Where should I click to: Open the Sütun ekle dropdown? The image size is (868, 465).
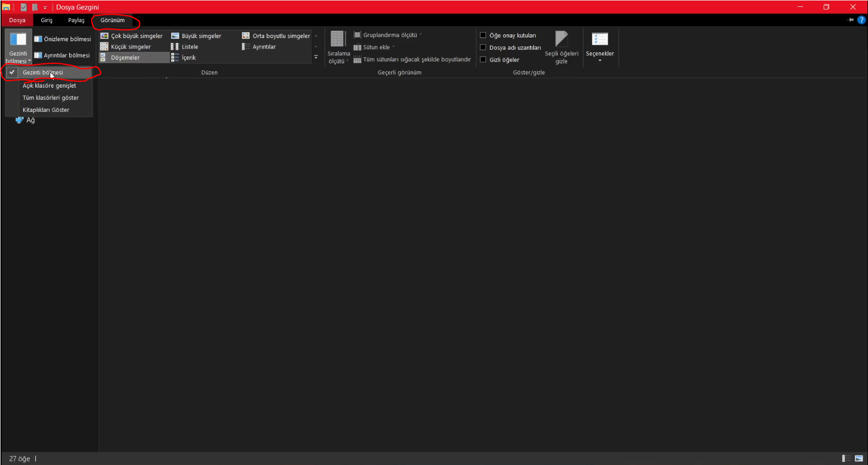click(374, 47)
